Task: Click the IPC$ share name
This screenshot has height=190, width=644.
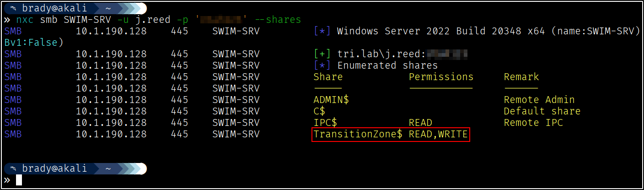Action: tap(325, 123)
